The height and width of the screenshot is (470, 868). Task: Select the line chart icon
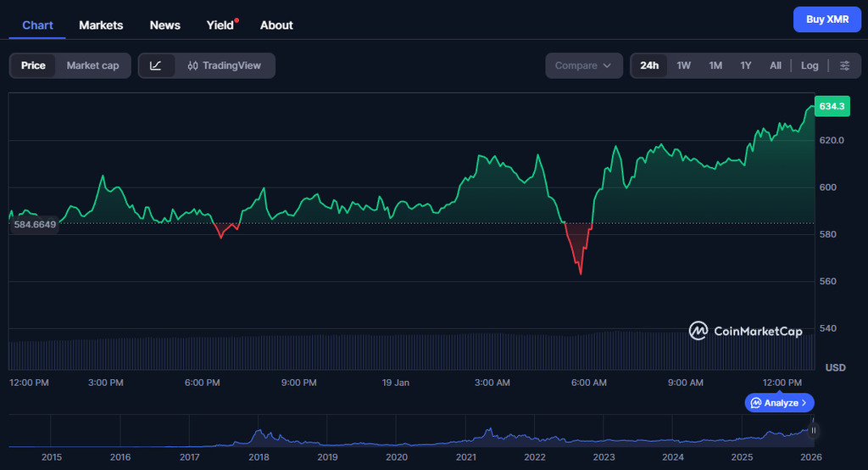tap(156, 65)
